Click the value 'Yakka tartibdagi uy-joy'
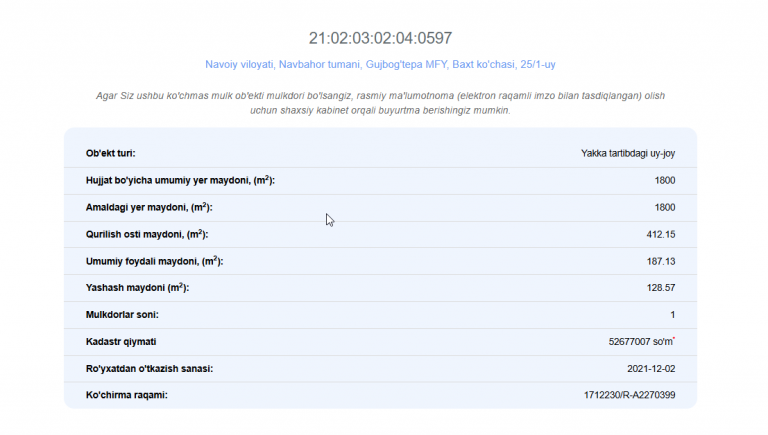 [x=628, y=153]
